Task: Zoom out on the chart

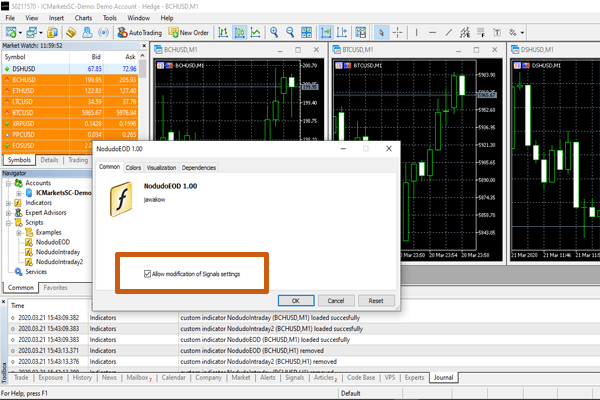Action: pyautogui.click(x=290, y=33)
